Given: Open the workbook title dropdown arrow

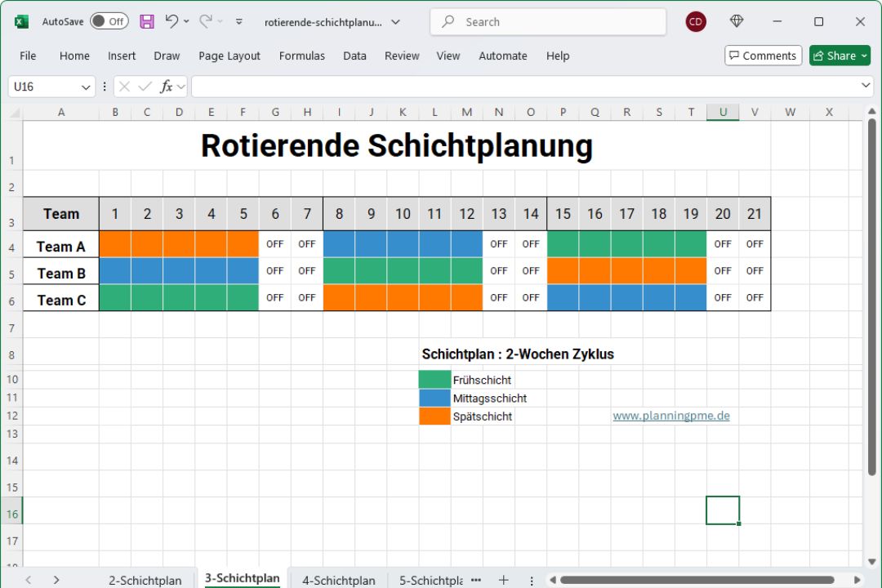Looking at the screenshot, I should point(395,22).
